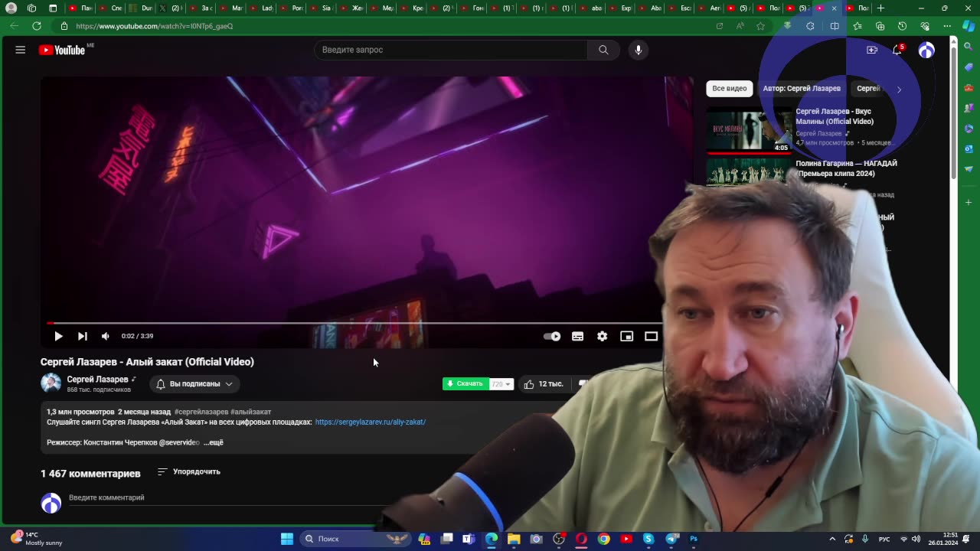Switch РУС keyboard language indicator
The height and width of the screenshot is (551, 980).
(884, 539)
